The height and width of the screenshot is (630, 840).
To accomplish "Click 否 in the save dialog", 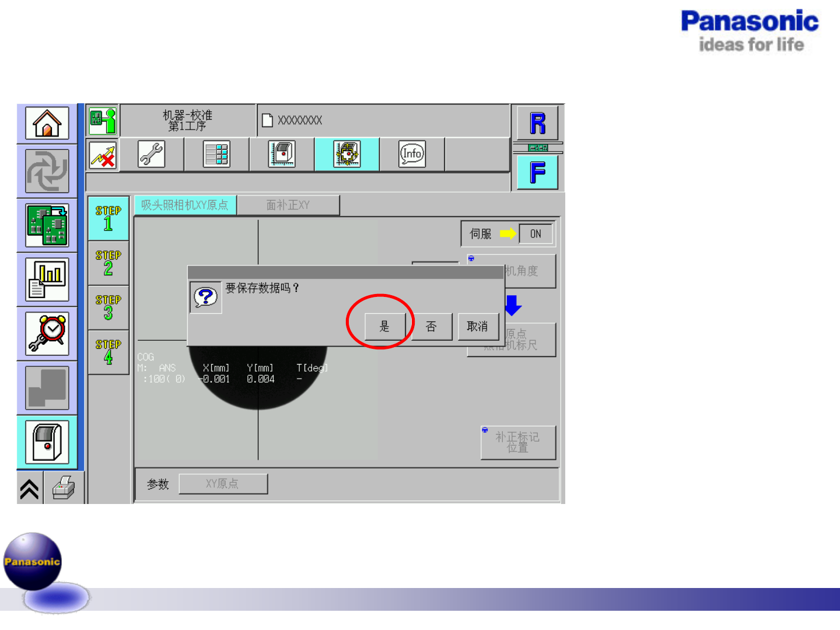I will 431,327.
